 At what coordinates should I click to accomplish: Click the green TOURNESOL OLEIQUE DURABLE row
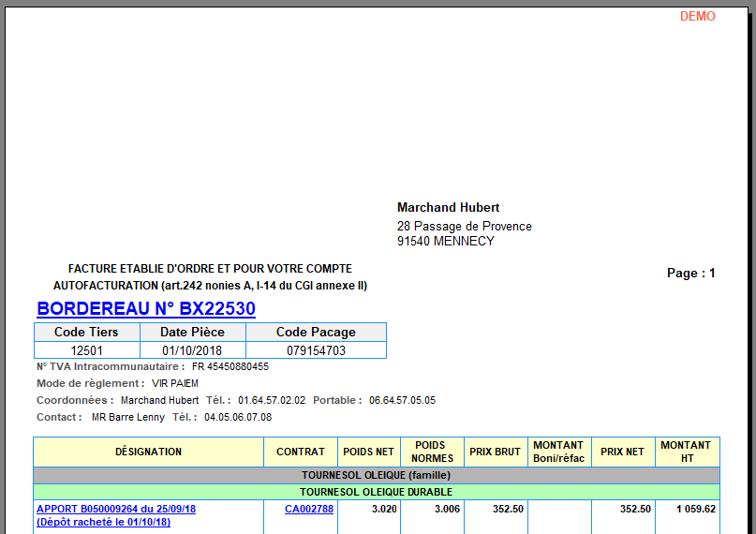[x=377, y=492]
